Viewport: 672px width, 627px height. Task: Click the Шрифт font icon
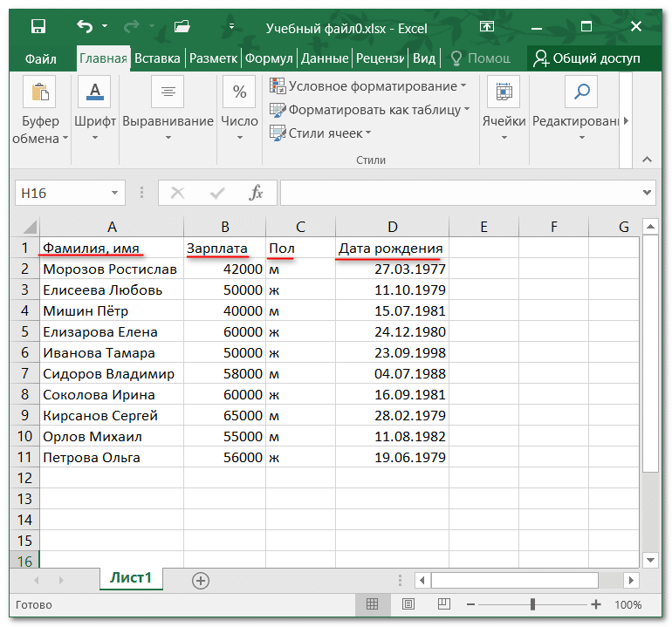[95, 92]
